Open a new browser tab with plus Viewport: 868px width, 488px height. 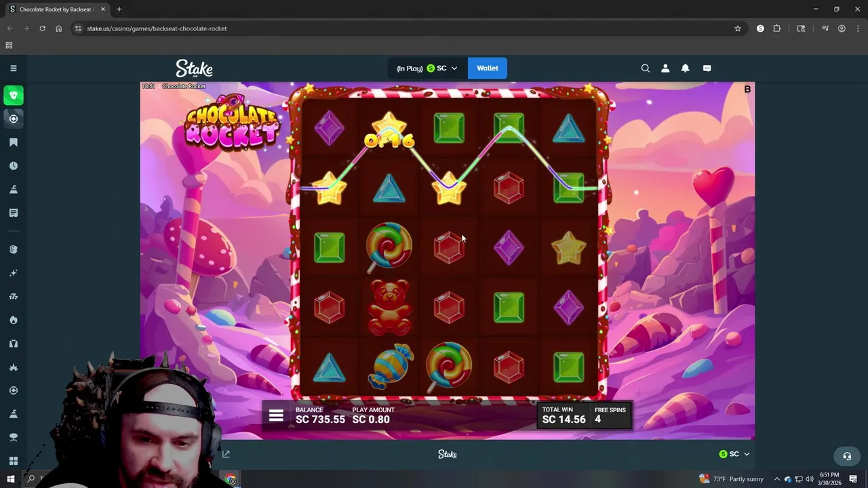click(119, 9)
